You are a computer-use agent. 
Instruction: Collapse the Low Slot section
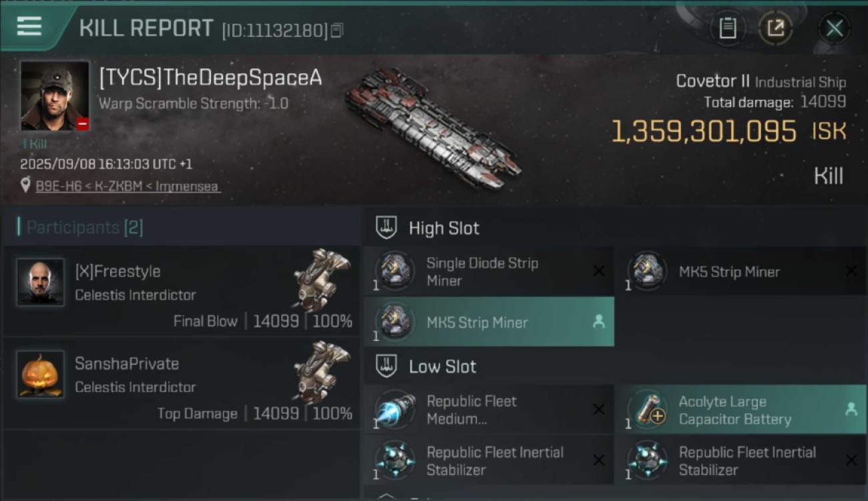[387, 366]
